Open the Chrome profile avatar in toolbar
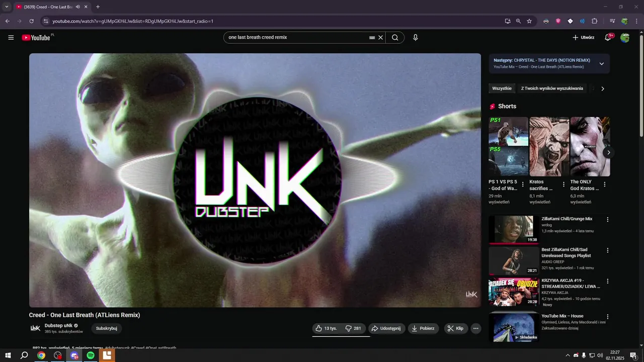 [624, 21]
